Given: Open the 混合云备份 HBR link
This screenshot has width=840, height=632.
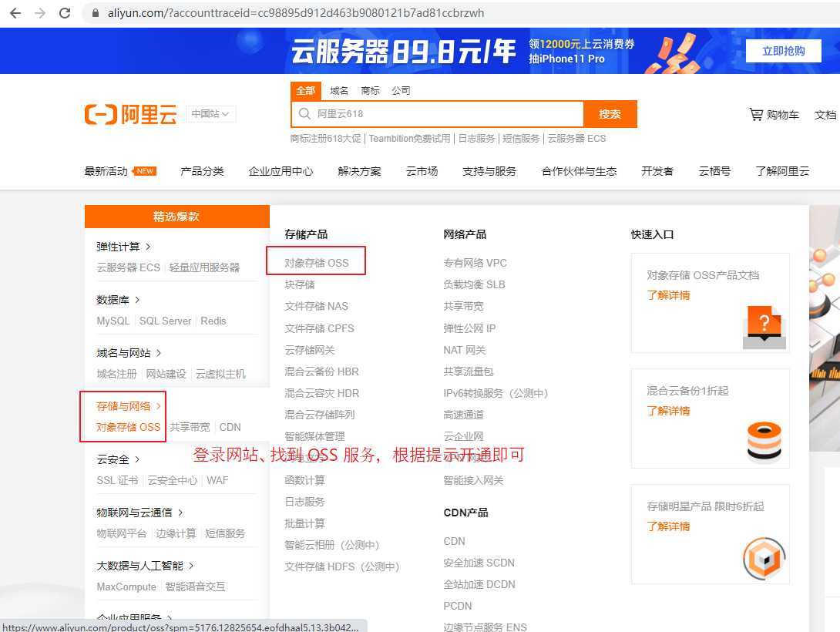Looking at the screenshot, I should pyautogui.click(x=321, y=371).
